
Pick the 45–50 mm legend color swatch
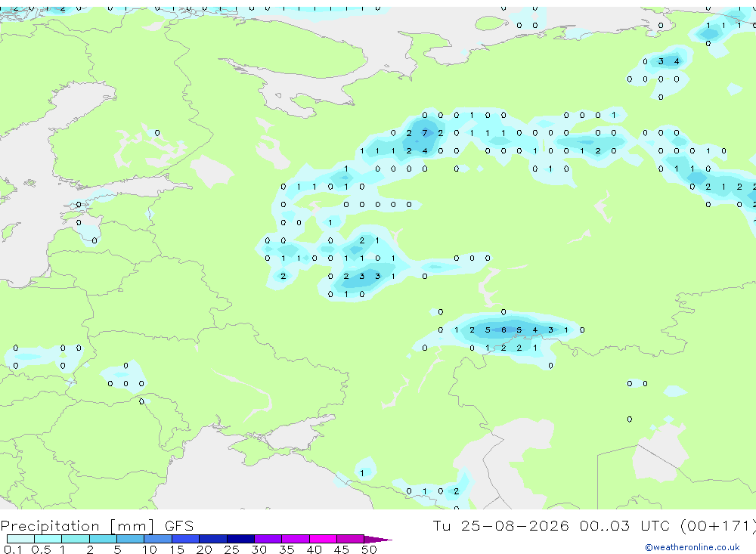351,539
